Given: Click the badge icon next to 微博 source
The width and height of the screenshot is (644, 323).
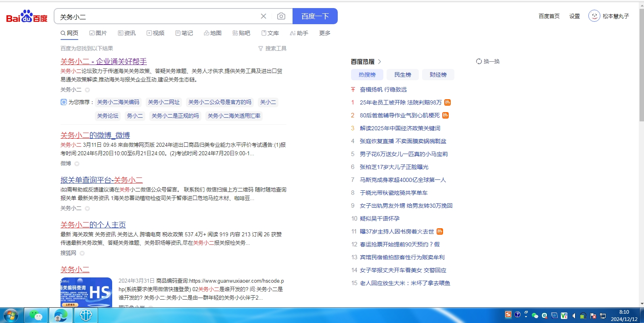Looking at the screenshot, I should click(77, 164).
